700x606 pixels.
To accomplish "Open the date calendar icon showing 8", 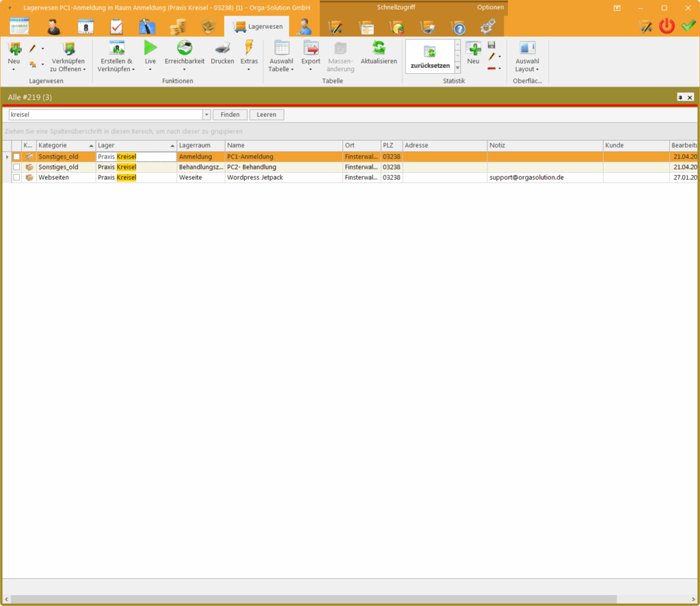I will 85,27.
